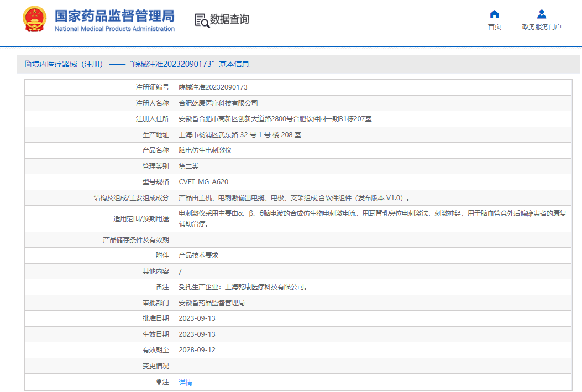Click the 数据查询 search document icon
This screenshot has height=392, width=582.
[202, 20]
